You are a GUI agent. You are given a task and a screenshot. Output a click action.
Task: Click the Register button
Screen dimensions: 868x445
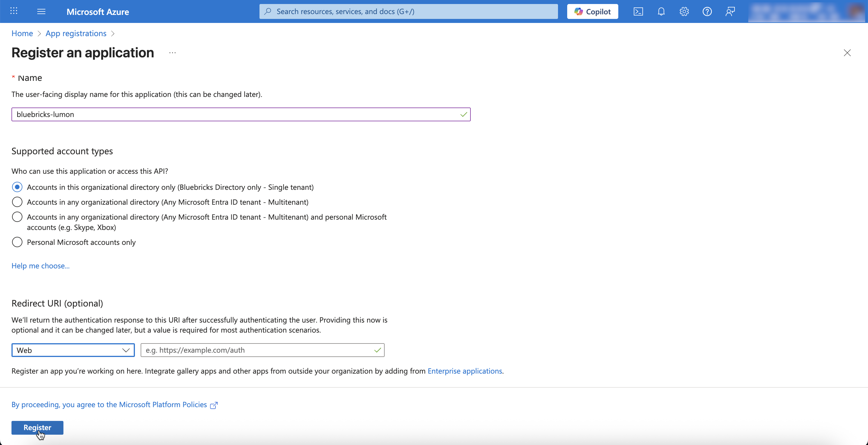[37, 428]
